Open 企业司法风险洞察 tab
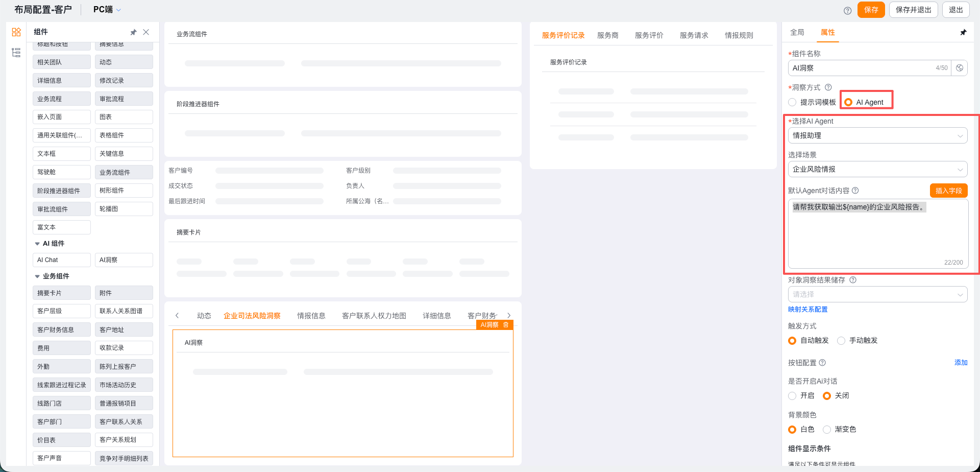 [x=252, y=316]
